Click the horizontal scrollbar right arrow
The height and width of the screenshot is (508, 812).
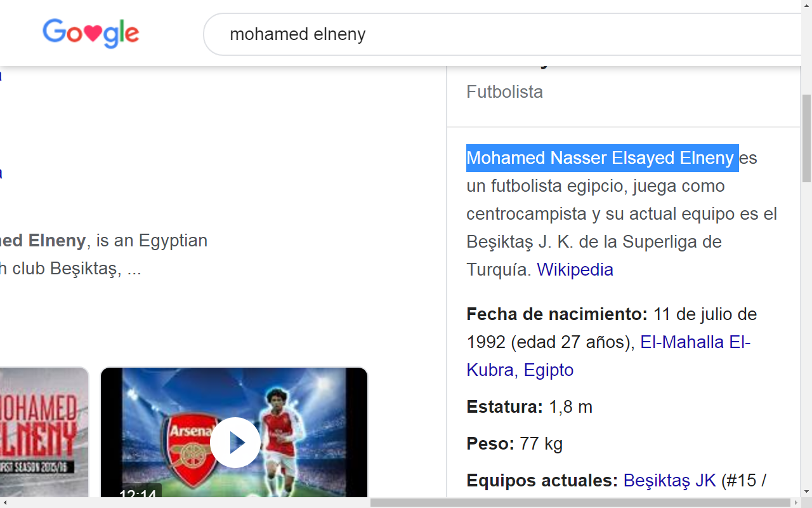point(796,502)
